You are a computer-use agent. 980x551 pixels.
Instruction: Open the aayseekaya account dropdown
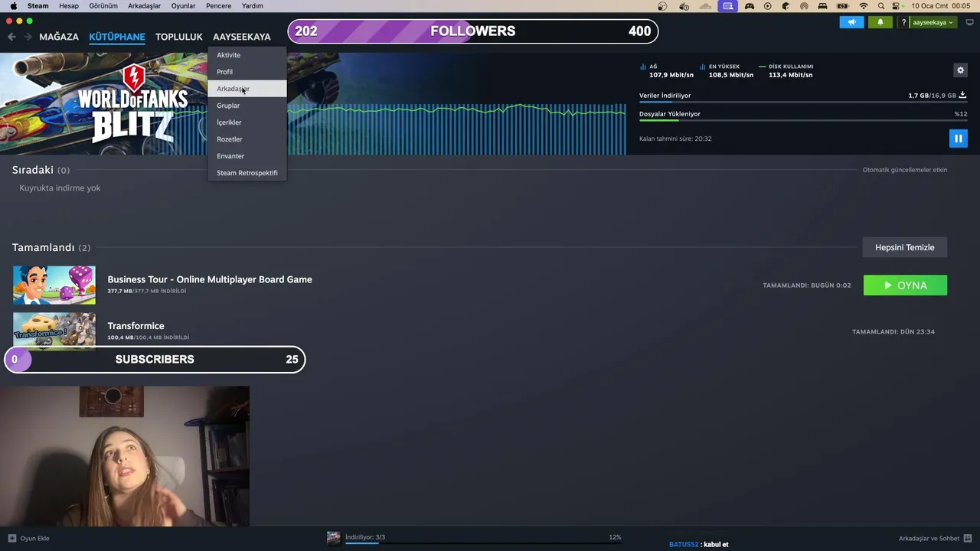[x=933, y=22]
